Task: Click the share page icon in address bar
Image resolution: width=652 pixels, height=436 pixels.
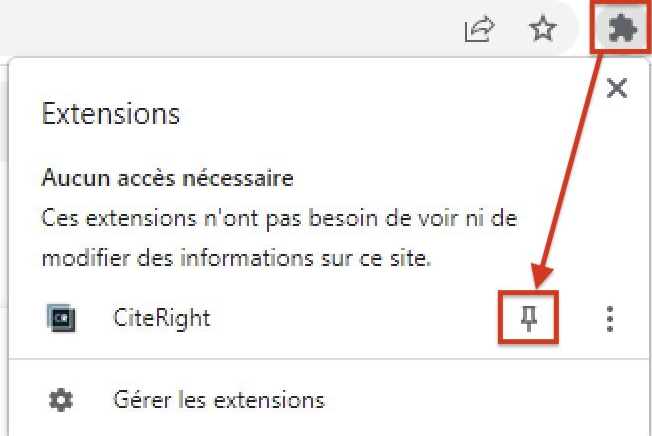Action: coord(479,29)
